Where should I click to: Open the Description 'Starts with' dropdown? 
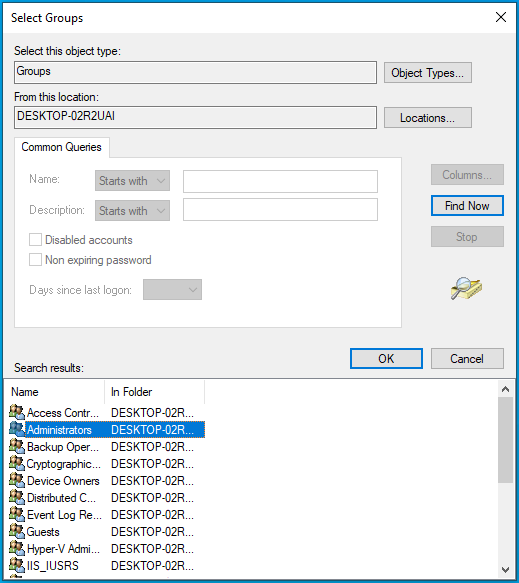tap(132, 210)
